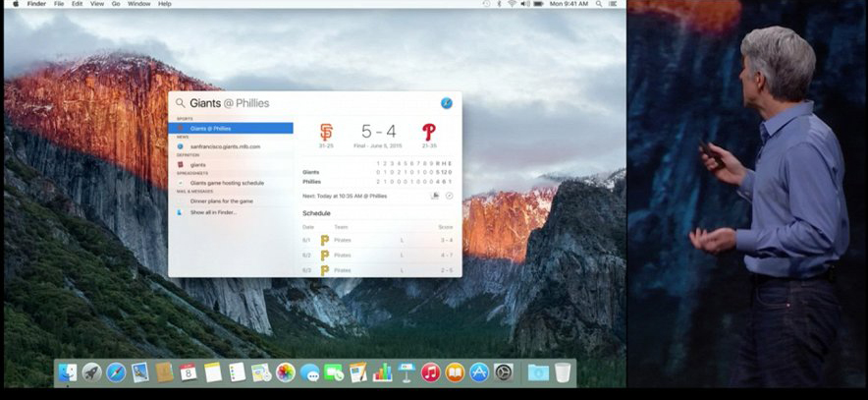This screenshot has width=868, height=400.
Task: Click the Spotlight magnifier in menu bar
Action: [599, 4]
